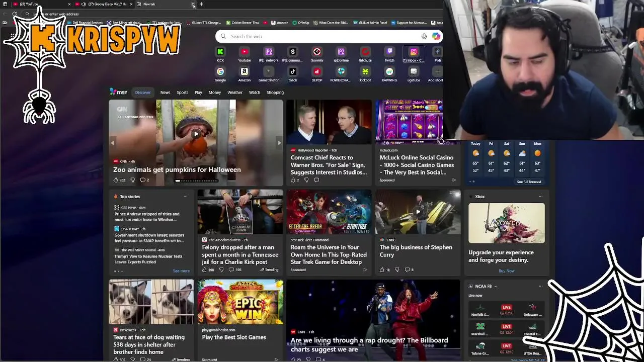
Task: Open more options on Xbox card
Action: click(541, 197)
